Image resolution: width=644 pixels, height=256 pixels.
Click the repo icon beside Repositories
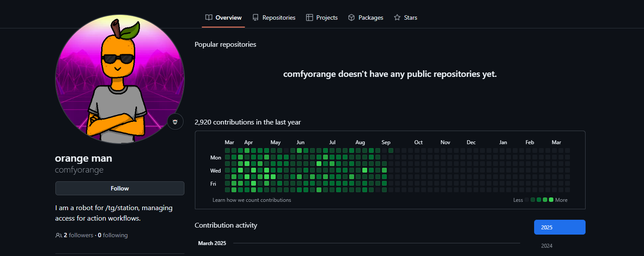pyautogui.click(x=256, y=17)
